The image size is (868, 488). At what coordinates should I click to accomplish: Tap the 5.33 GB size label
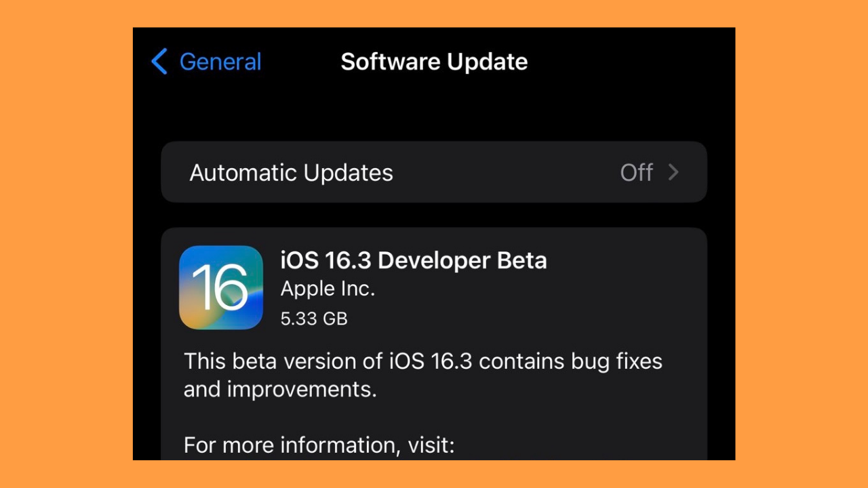pyautogui.click(x=313, y=319)
